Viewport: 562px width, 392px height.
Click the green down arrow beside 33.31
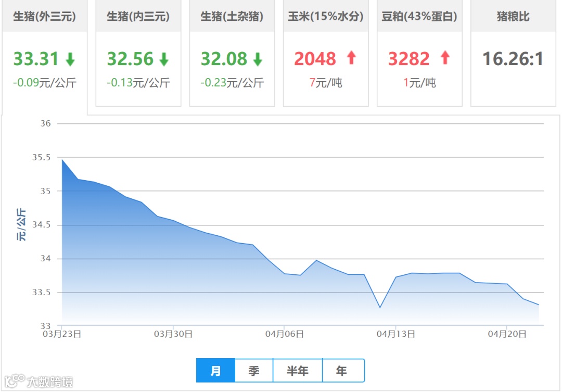70,59
